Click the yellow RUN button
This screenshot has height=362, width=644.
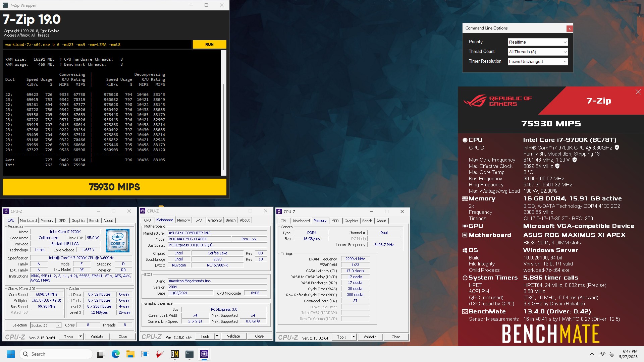209,44
